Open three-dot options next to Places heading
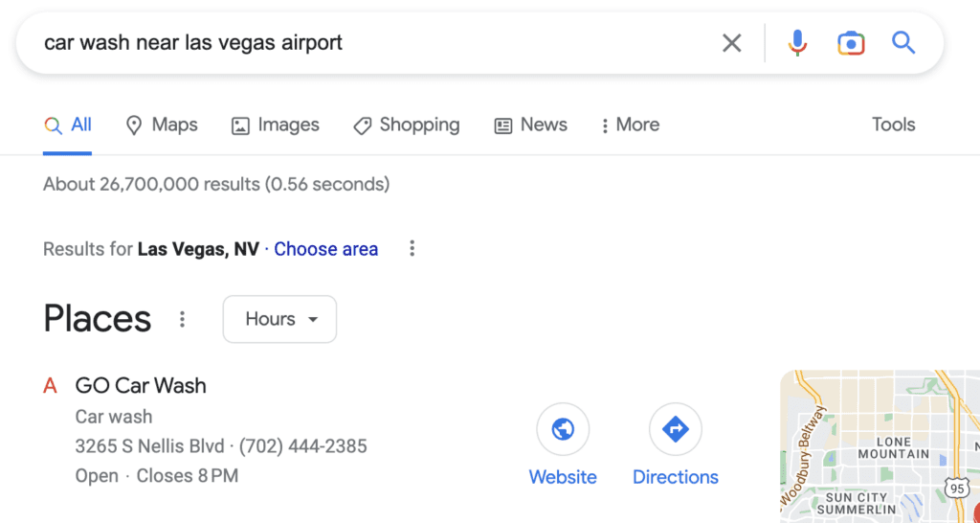 click(182, 319)
